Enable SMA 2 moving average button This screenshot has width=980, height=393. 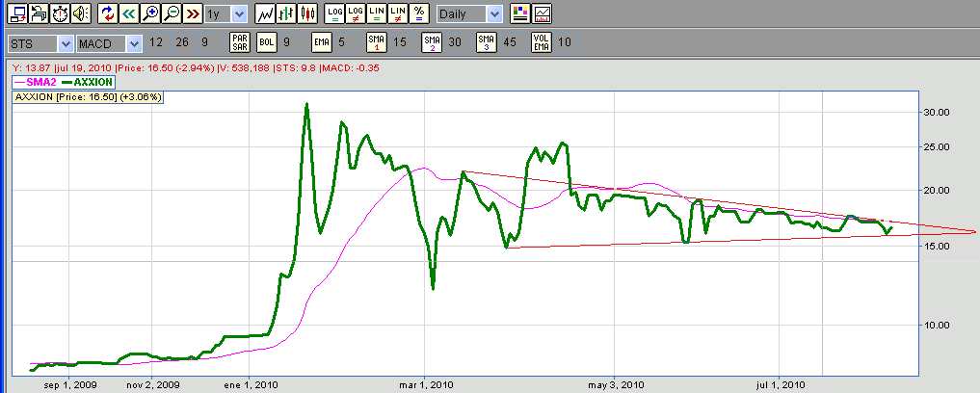click(431, 43)
